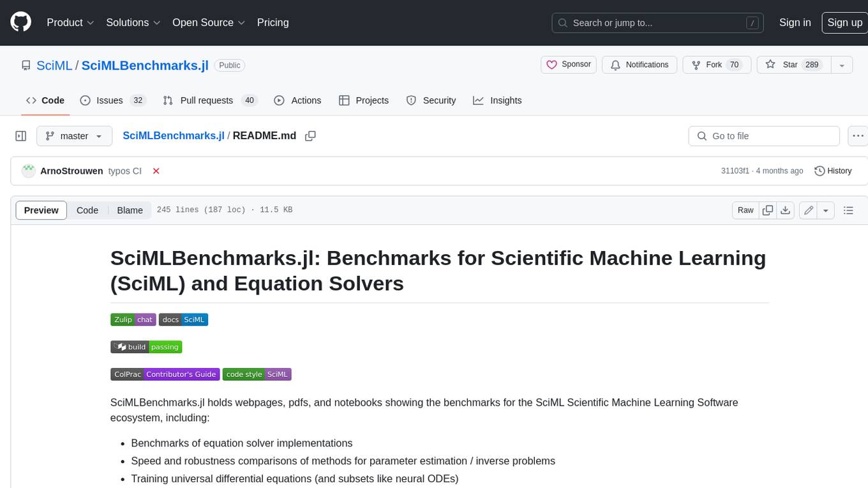Image resolution: width=868 pixels, height=488 pixels.
Task: Expand the Solutions menu
Action: 133,22
